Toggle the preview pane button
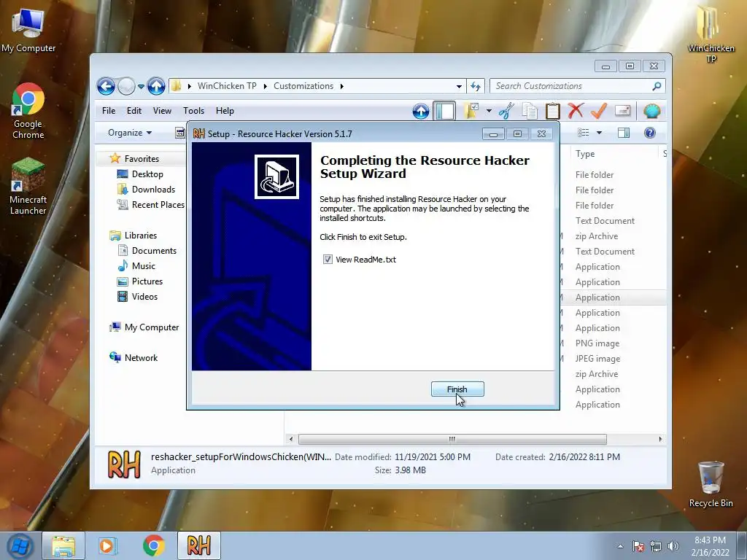The height and width of the screenshot is (560, 747). point(624,133)
